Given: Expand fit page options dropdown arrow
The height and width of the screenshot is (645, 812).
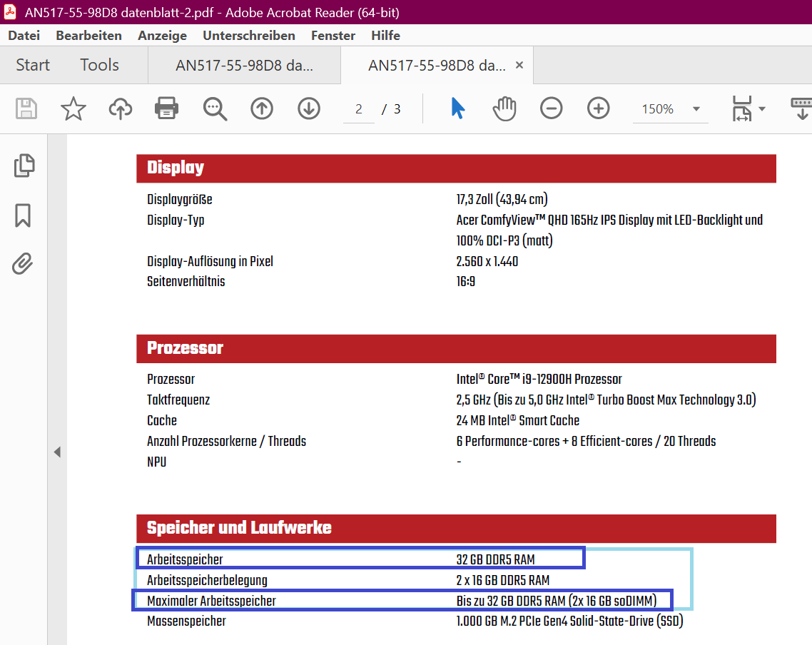Looking at the screenshot, I should point(762,108).
